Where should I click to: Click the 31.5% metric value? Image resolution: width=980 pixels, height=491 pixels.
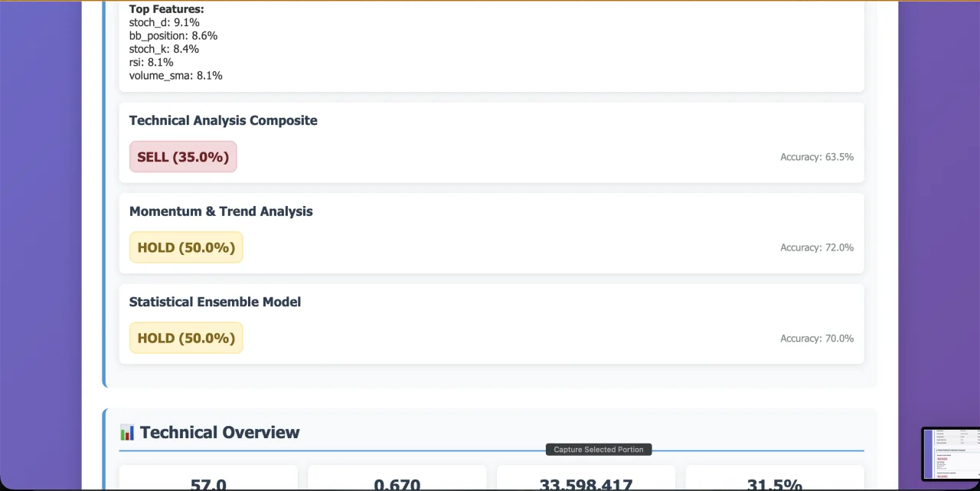tap(774, 485)
